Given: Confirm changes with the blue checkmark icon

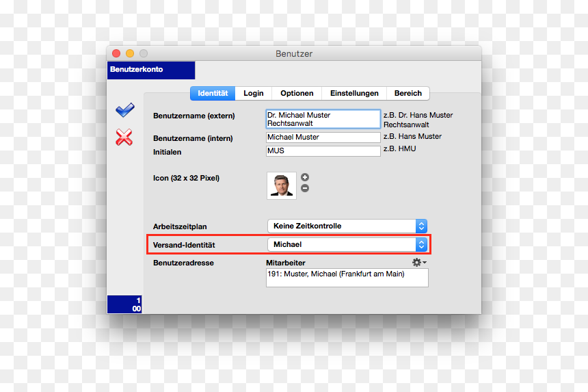Looking at the screenshot, I should coord(125,109).
